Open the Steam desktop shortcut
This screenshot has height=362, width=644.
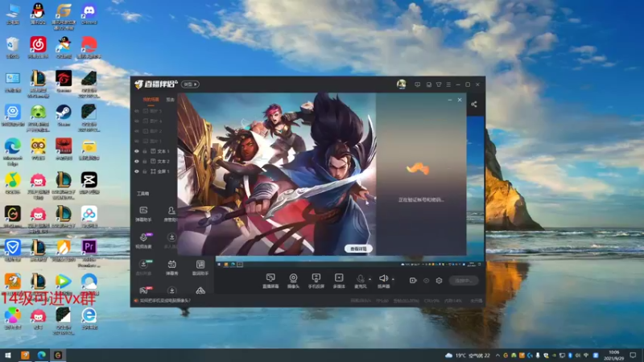[x=64, y=115]
